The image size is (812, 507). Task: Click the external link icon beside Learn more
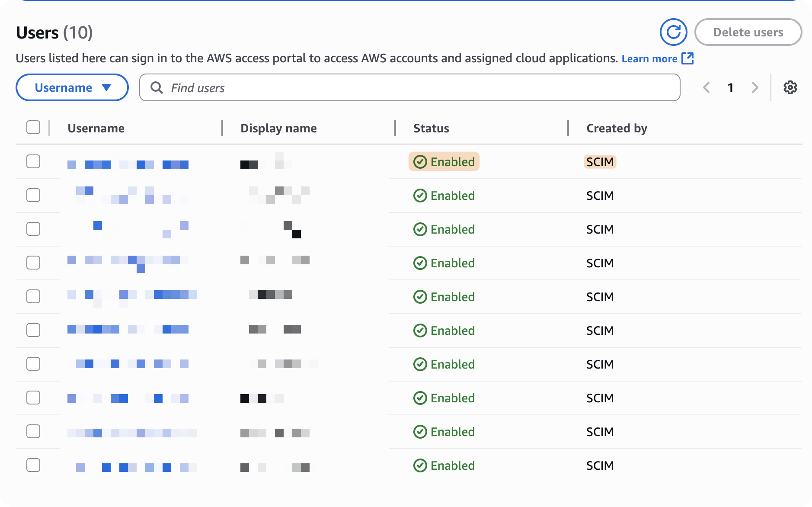(687, 58)
